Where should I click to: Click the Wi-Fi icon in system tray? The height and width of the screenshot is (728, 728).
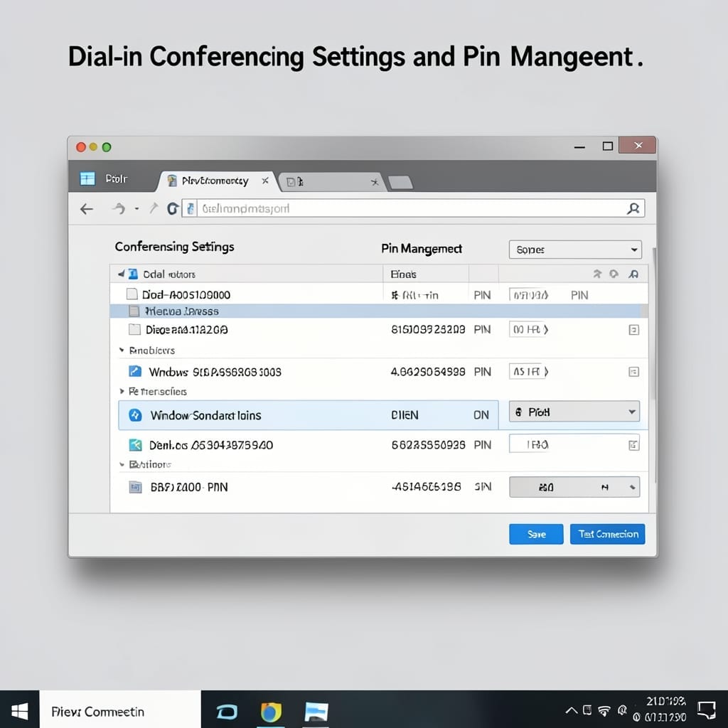click(x=604, y=710)
